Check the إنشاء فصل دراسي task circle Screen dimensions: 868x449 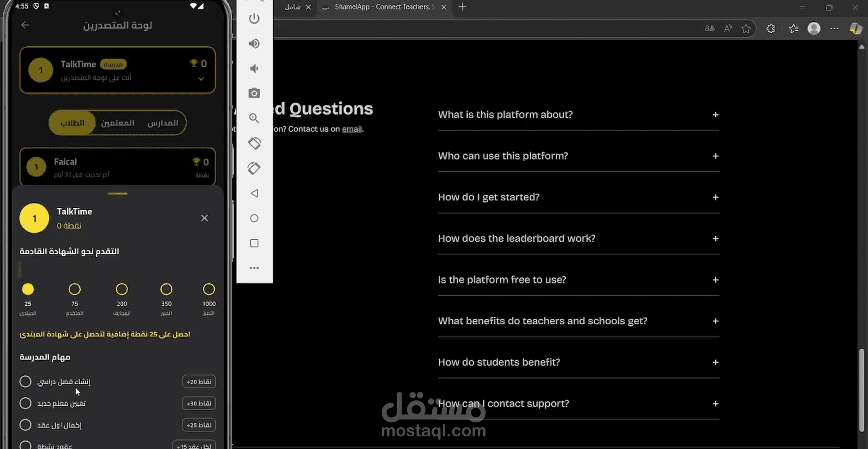[x=25, y=381]
